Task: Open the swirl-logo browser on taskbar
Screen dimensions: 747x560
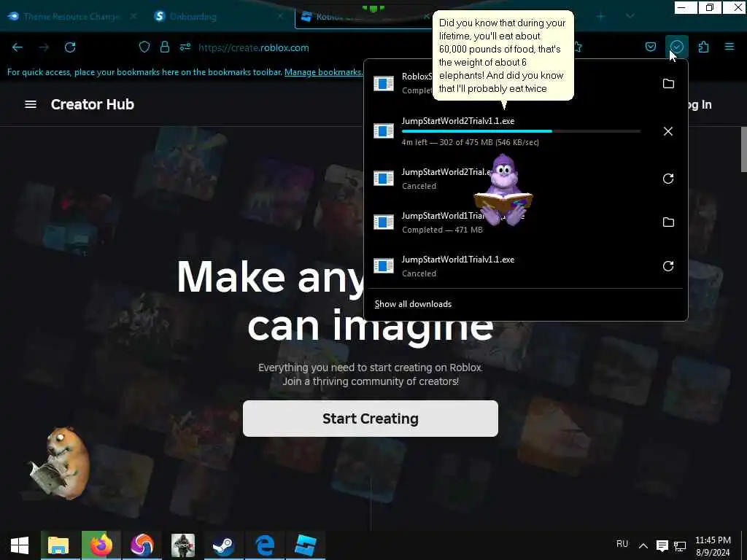Action: click(142, 545)
